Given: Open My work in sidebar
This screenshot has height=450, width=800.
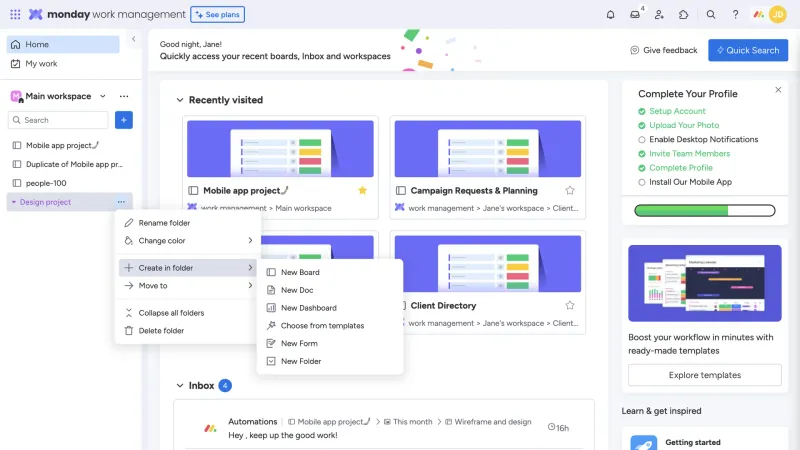Looking at the screenshot, I should pyautogui.click(x=63, y=64).
